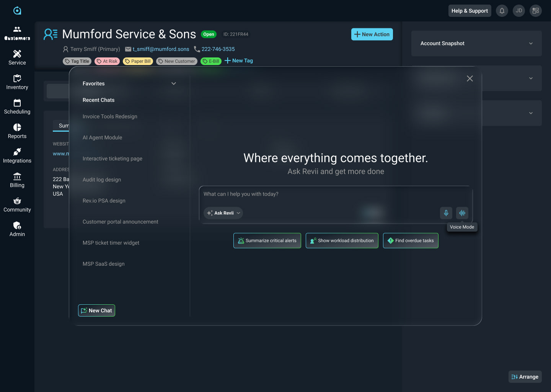This screenshot has height=392, width=551.
Task: Click Summarize critical alerts suggestion
Action: coord(267,240)
